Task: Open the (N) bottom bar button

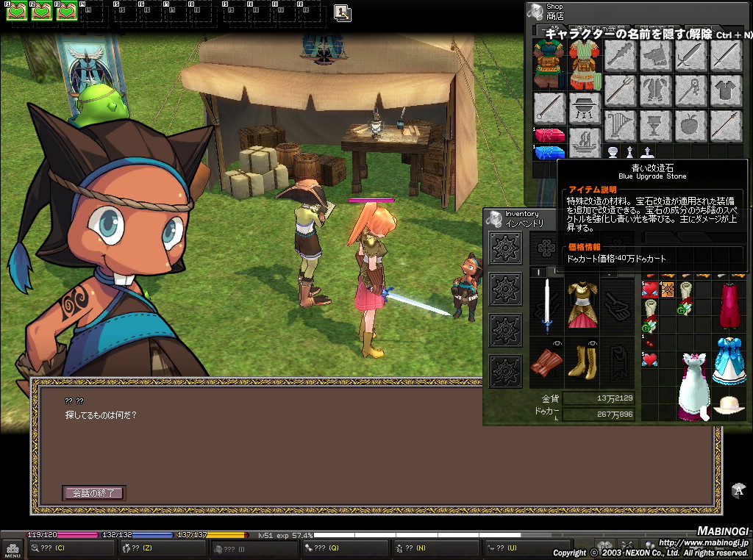Action: (436, 548)
